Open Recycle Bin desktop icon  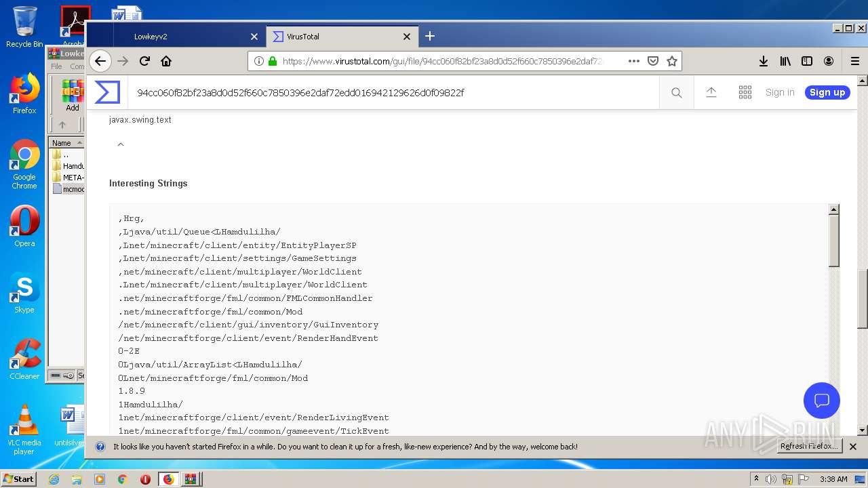click(24, 27)
